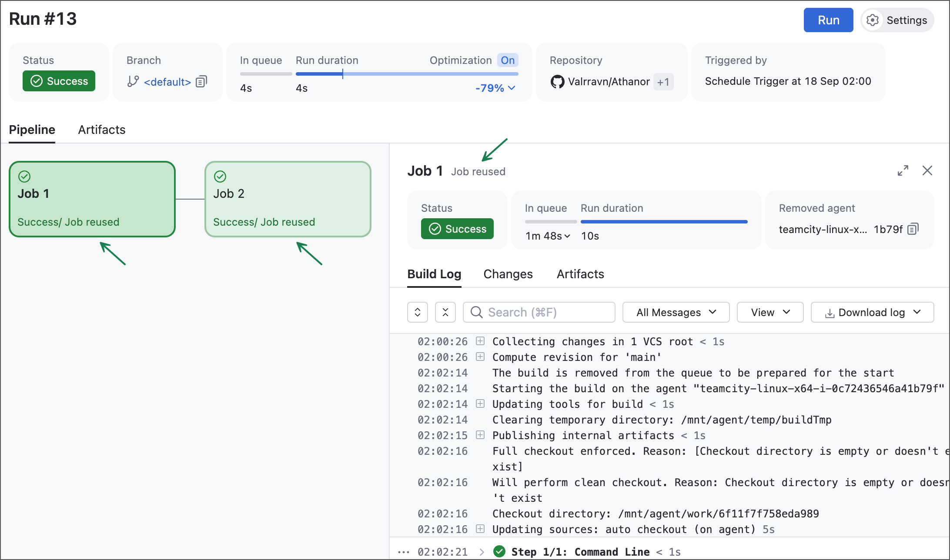Viewport: 950px width, 560px height.
Task: Expand Job 1 panel to fullscreen
Action: point(903,170)
